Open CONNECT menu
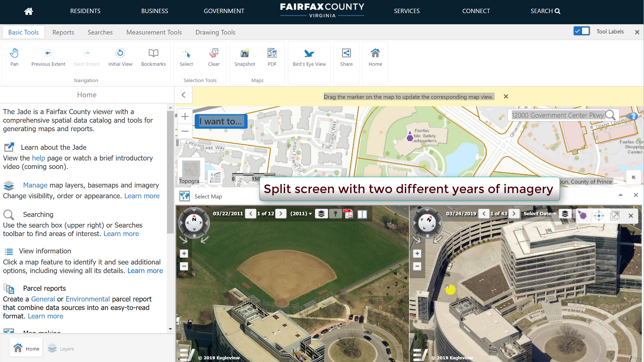The height and width of the screenshot is (362, 644). point(476,11)
